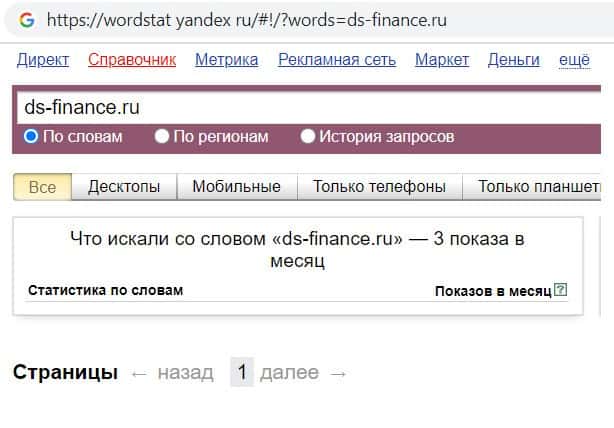Select the По словам radio button

click(x=31, y=136)
